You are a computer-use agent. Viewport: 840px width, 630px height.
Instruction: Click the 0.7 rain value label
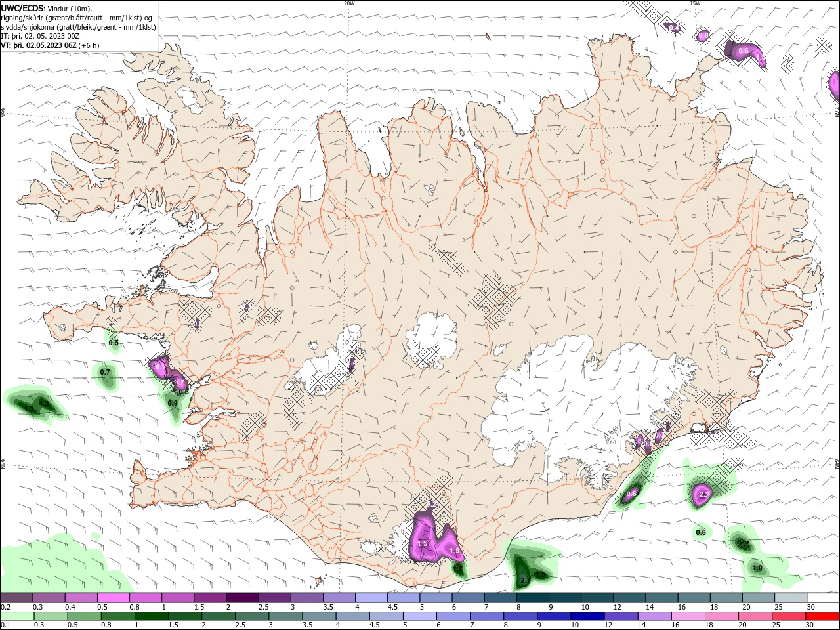(x=105, y=372)
